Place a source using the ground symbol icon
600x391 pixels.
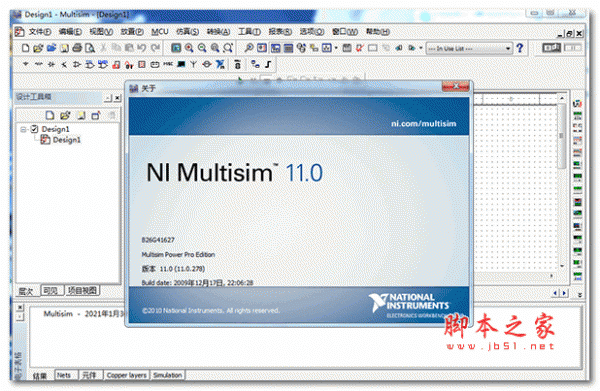[x=26, y=64]
